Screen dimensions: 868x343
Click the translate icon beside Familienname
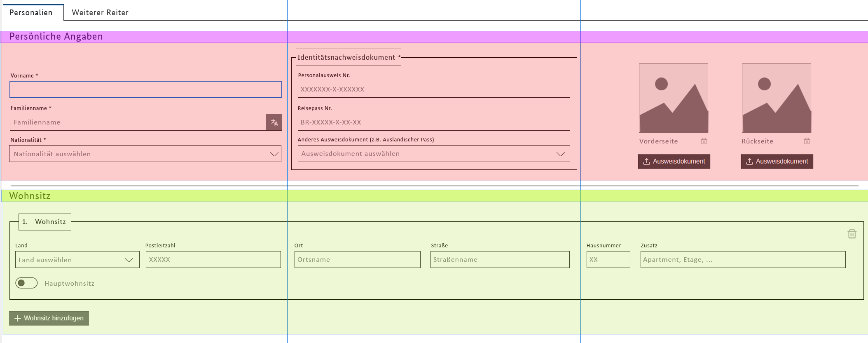[274, 122]
